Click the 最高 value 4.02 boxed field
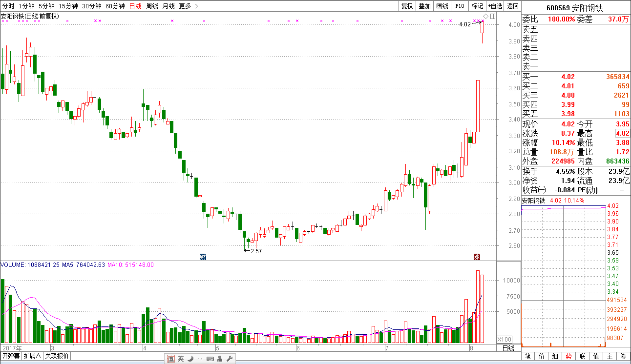 [x=622, y=133]
